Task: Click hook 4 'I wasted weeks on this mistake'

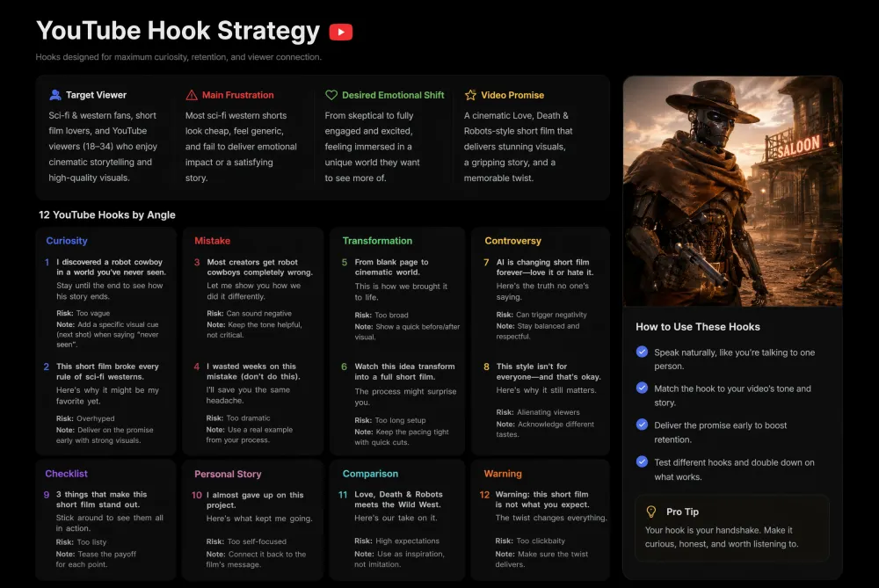Action: [253, 371]
